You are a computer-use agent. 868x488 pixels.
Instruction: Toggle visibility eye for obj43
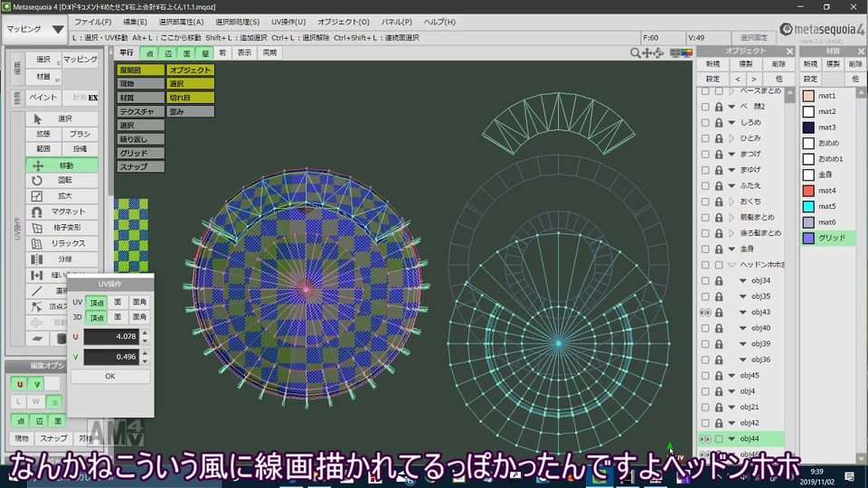click(x=705, y=312)
